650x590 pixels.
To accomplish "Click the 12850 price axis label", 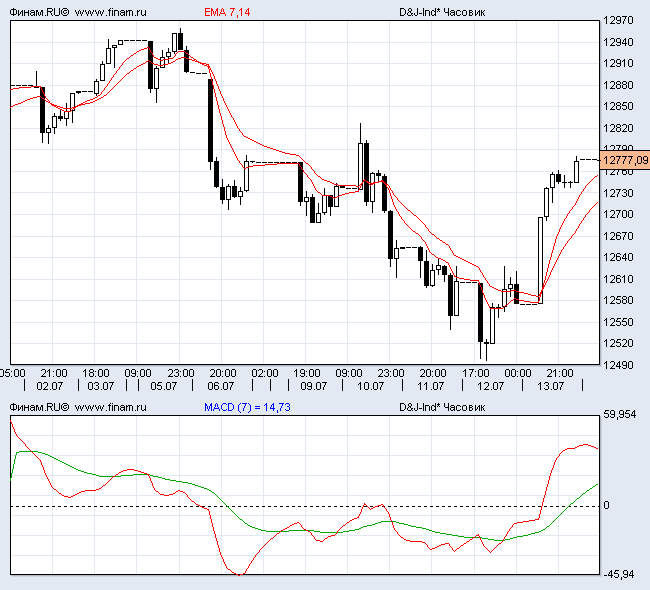I will coord(618,106).
